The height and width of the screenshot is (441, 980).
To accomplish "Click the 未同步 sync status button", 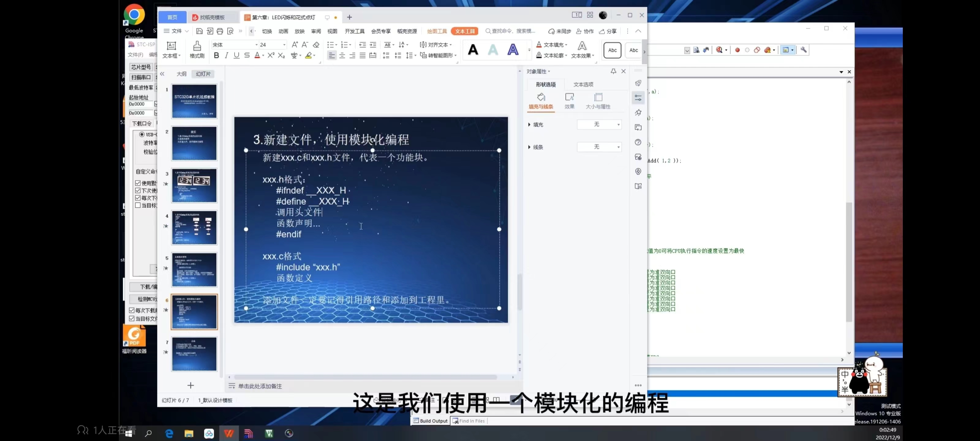I will pos(559,31).
